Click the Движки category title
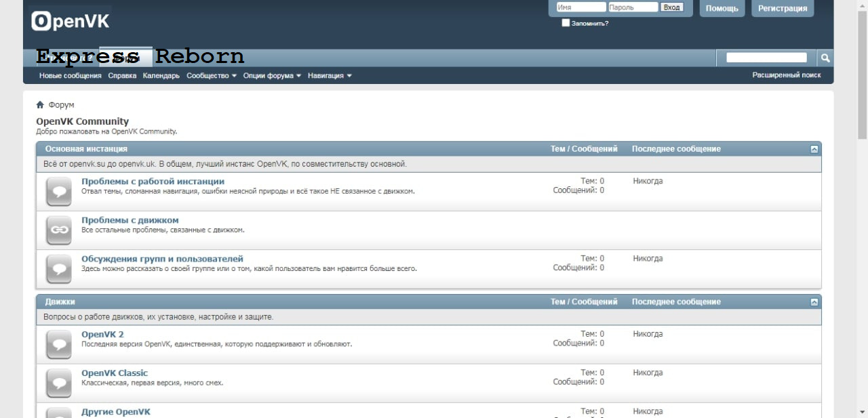Screen dimensions: 868x418 coord(60,302)
